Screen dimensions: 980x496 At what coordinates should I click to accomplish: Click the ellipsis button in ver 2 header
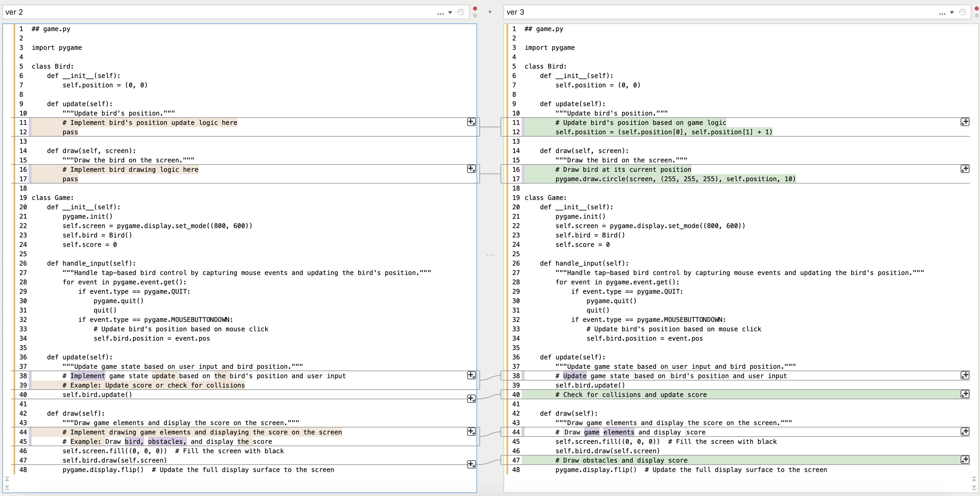(440, 13)
